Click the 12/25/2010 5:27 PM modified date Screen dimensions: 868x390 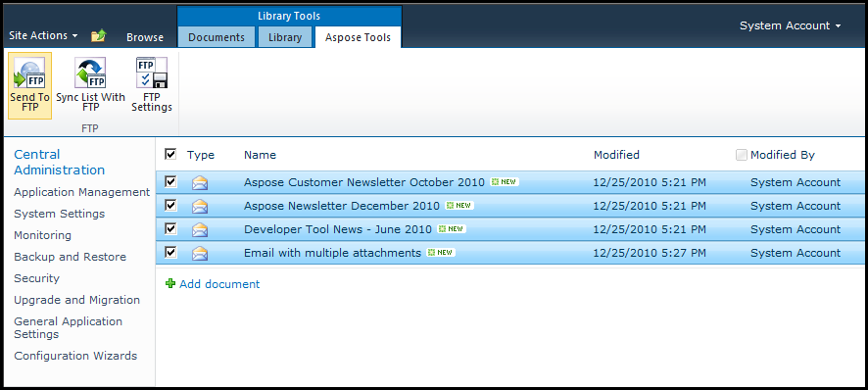coord(650,253)
